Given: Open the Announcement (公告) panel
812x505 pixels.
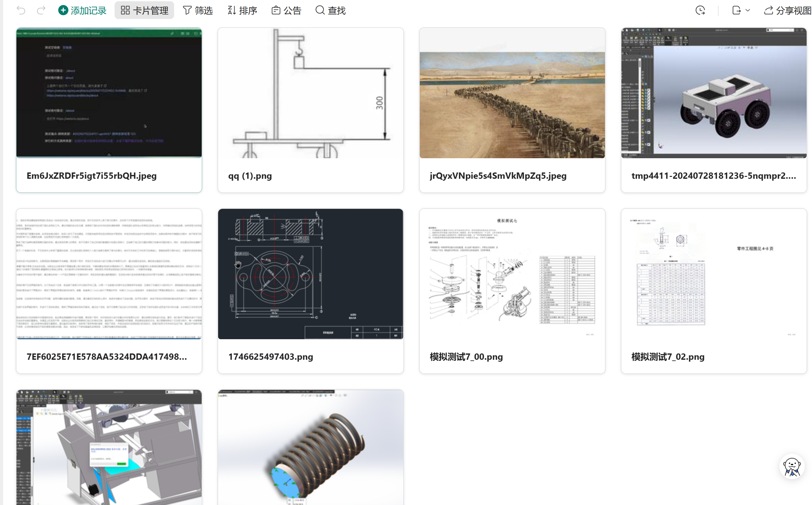Looking at the screenshot, I should pyautogui.click(x=286, y=10).
